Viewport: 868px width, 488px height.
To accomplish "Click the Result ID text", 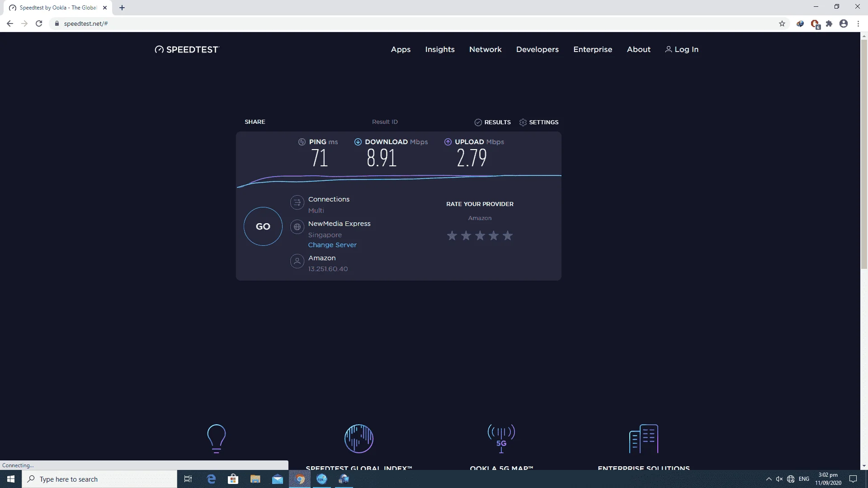I will [x=385, y=122].
